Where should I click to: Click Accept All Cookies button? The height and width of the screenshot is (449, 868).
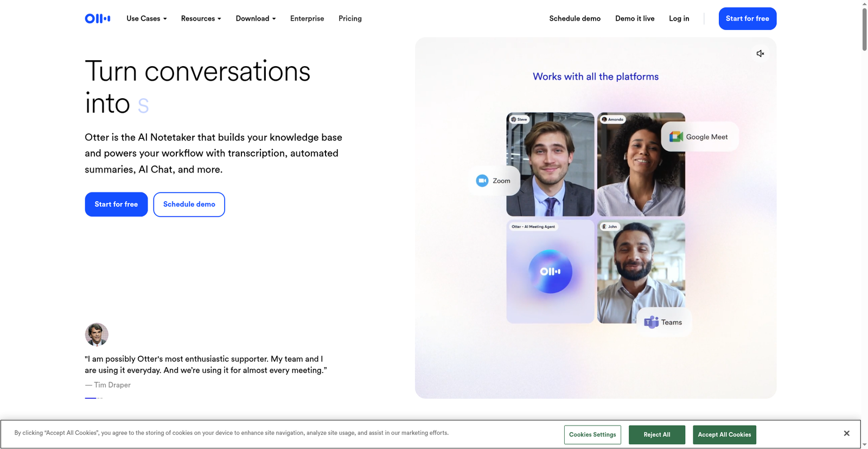(x=724, y=435)
